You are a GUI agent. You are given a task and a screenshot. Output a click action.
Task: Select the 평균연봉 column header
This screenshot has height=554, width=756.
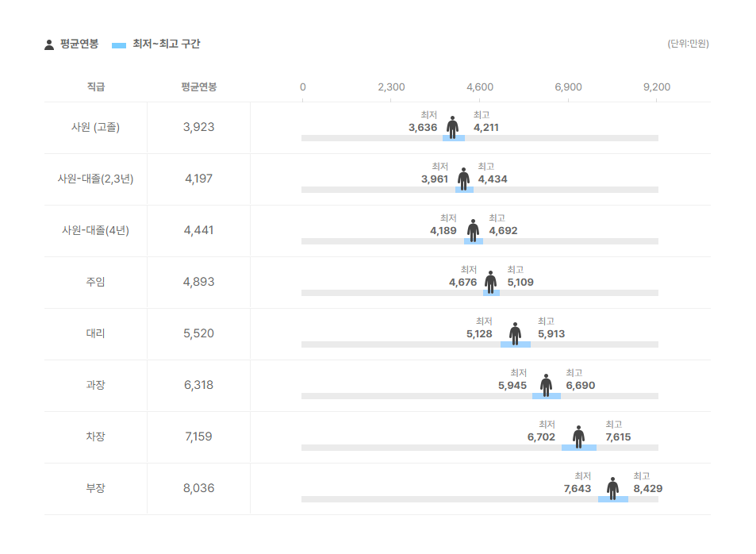click(x=198, y=87)
